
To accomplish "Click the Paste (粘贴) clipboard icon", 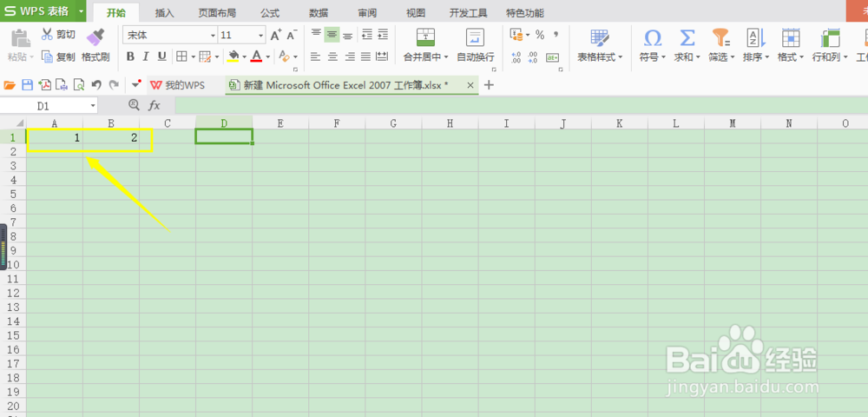I will pyautogui.click(x=21, y=37).
